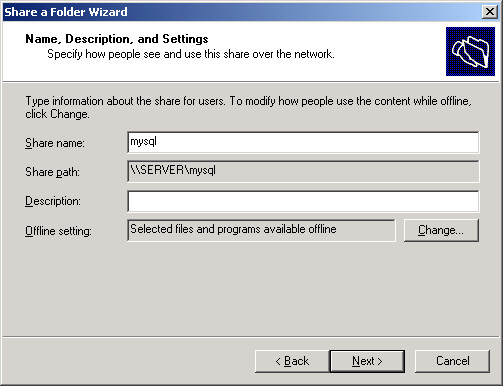503x386 pixels.
Task: Click the "Description:" label
Action: click(x=53, y=201)
